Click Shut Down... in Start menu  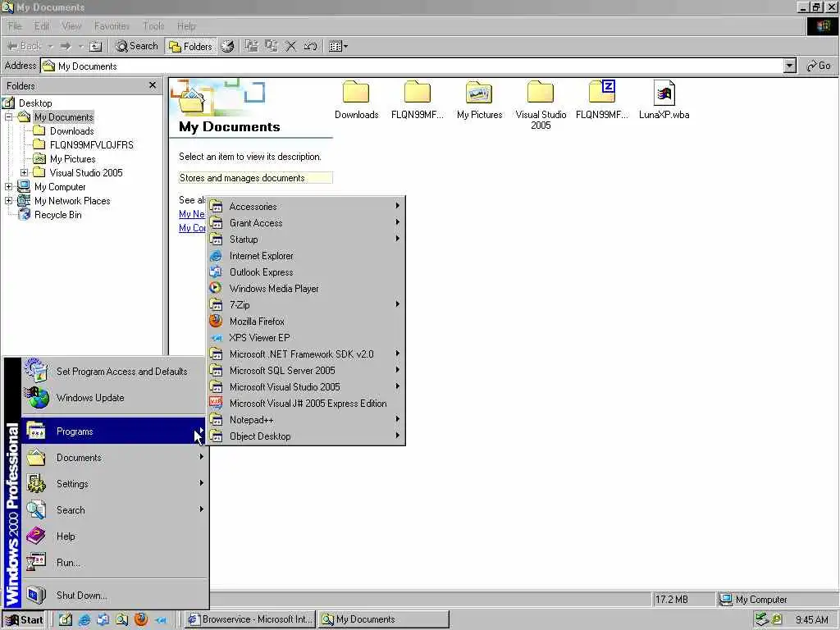pyautogui.click(x=113, y=596)
